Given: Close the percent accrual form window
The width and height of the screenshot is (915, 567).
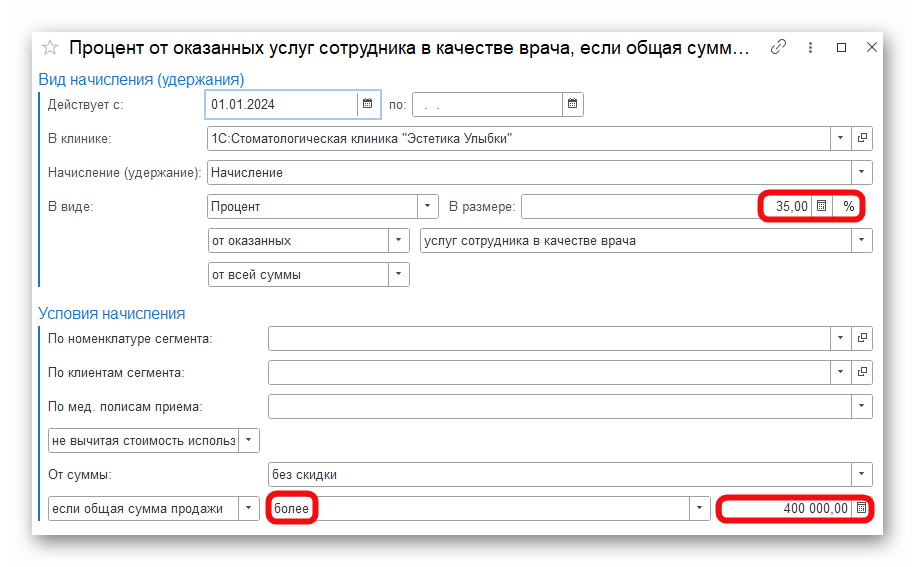Looking at the screenshot, I should (x=872, y=47).
